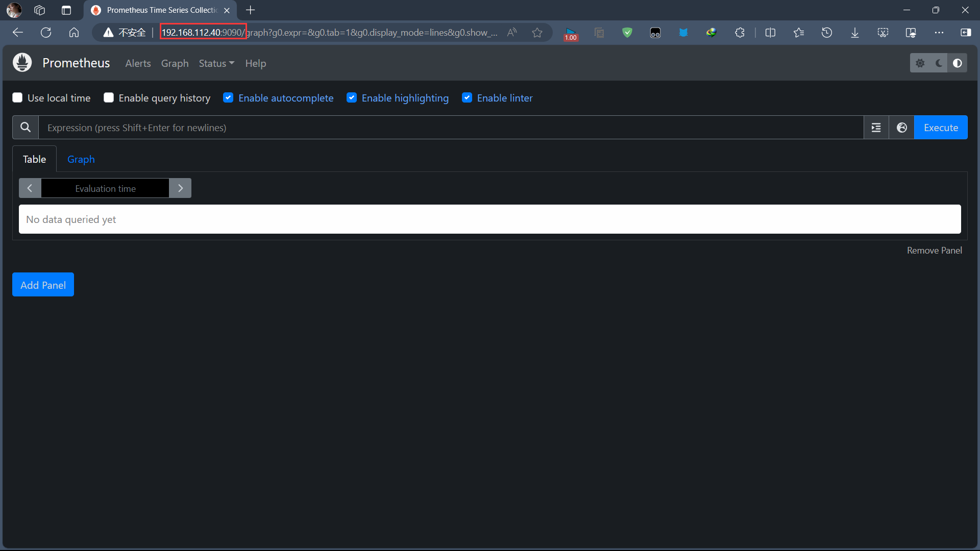Select the auto theme half-circle icon
Viewport: 980px width, 551px height.
(958, 63)
